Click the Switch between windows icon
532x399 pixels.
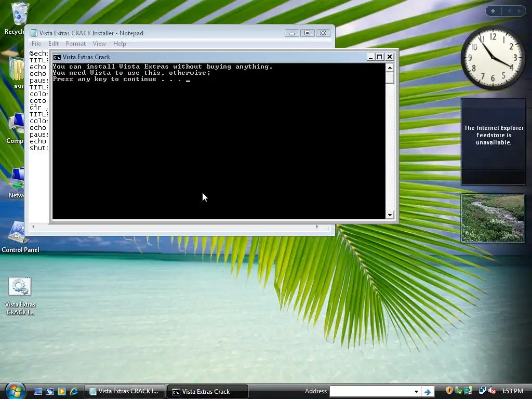click(49, 391)
